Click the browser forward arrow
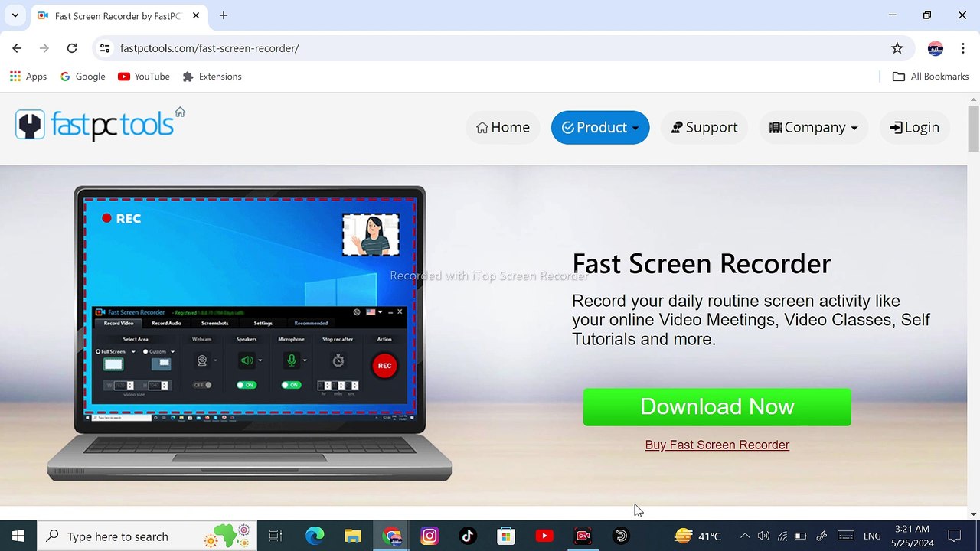The height and width of the screenshot is (551, 980). 44,48
